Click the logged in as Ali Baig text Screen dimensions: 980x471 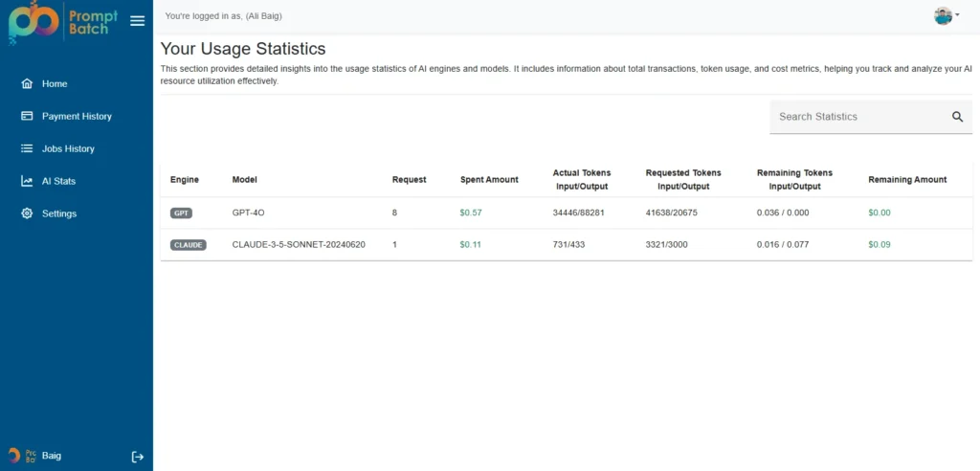coord(224,16)
